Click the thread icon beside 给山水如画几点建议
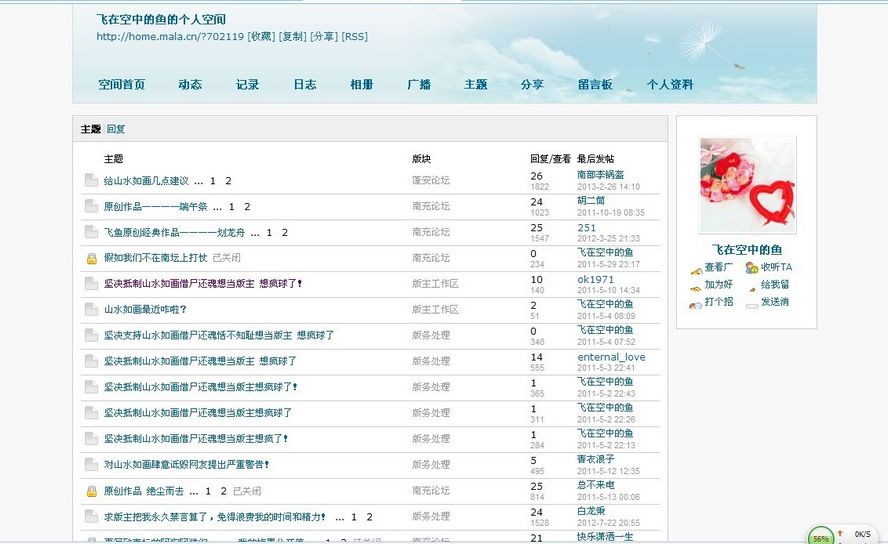This screenshot has height=544, width=888. coord(91,181)
